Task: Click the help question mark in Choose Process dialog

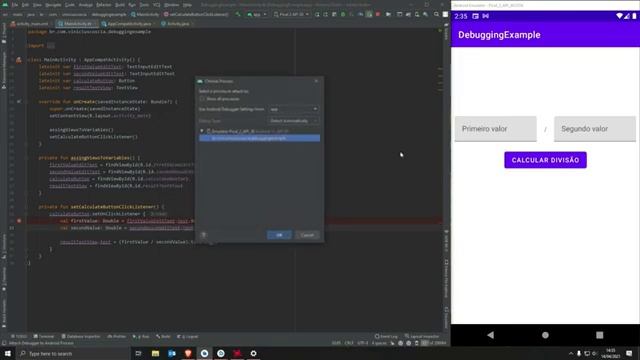Action: click(203, 235)
